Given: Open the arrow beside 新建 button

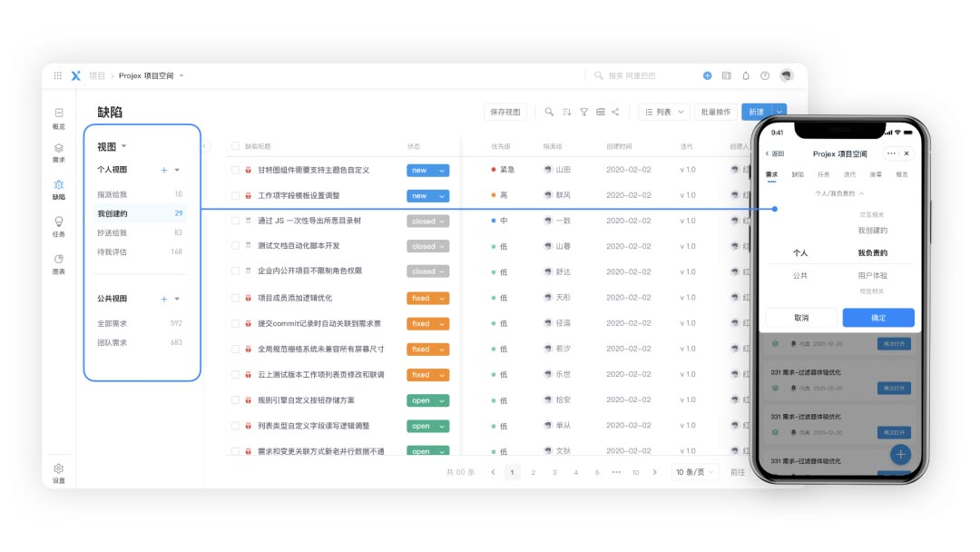Looking at the screenshot, I should 779,112.
